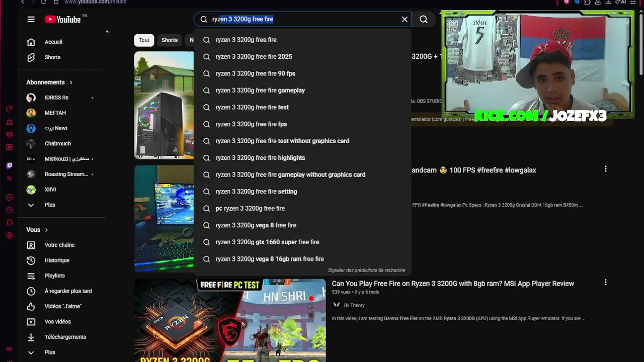644x362 pixels.
Task: Choose the "vega 8 16gb ram free fire" suggestion
Action: [x=302, y=259]
